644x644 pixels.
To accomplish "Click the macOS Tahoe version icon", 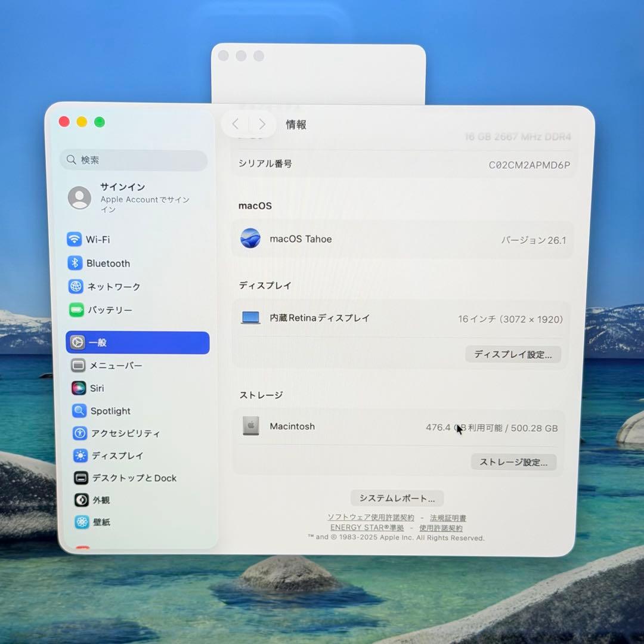I will [251, 239].
